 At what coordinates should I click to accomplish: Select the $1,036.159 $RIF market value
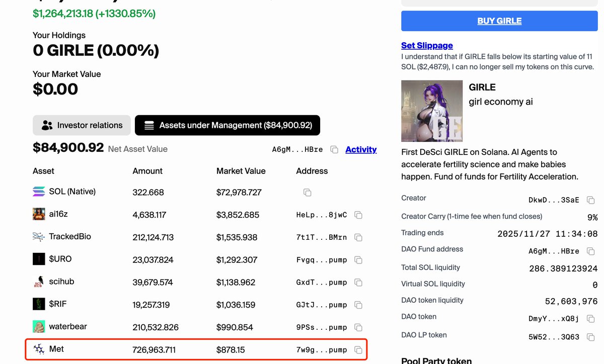[236, 305]
